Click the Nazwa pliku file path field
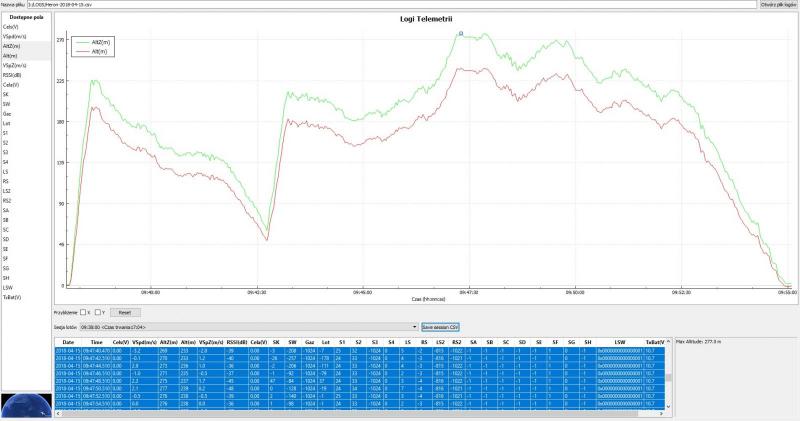Viewport: 800px width, 421px height. 400,4
